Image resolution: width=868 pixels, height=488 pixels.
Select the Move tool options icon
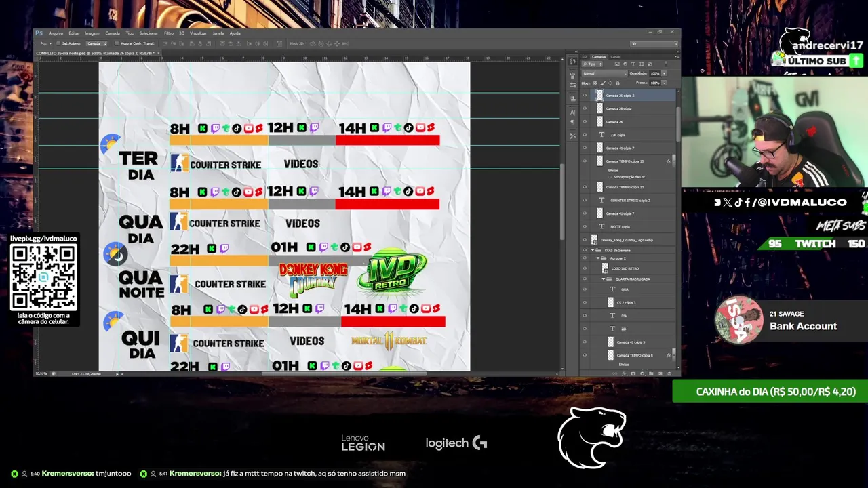(43, 43)
